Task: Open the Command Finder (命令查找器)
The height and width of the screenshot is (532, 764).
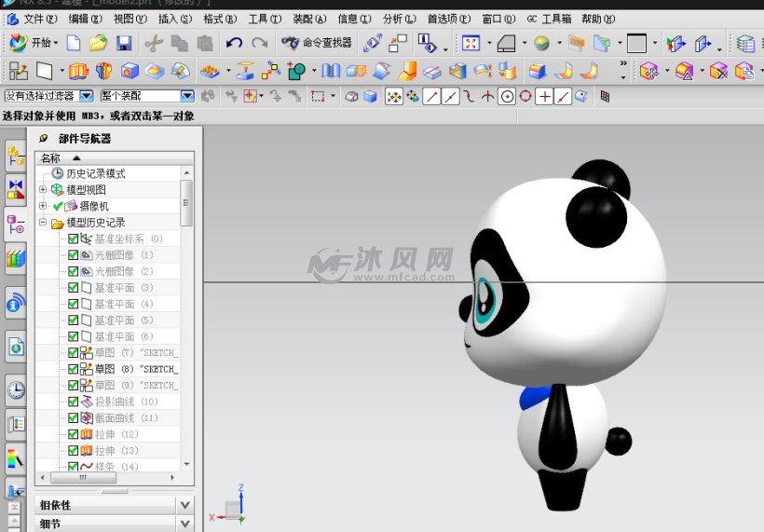Action: point(317,43)
